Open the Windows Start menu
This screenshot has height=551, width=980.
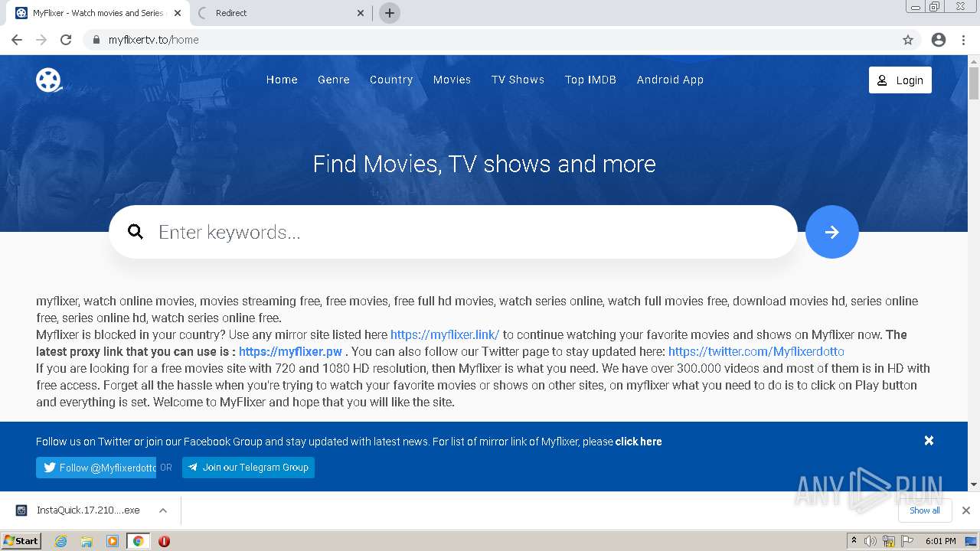pyautogui.click(x=21, y=540)
